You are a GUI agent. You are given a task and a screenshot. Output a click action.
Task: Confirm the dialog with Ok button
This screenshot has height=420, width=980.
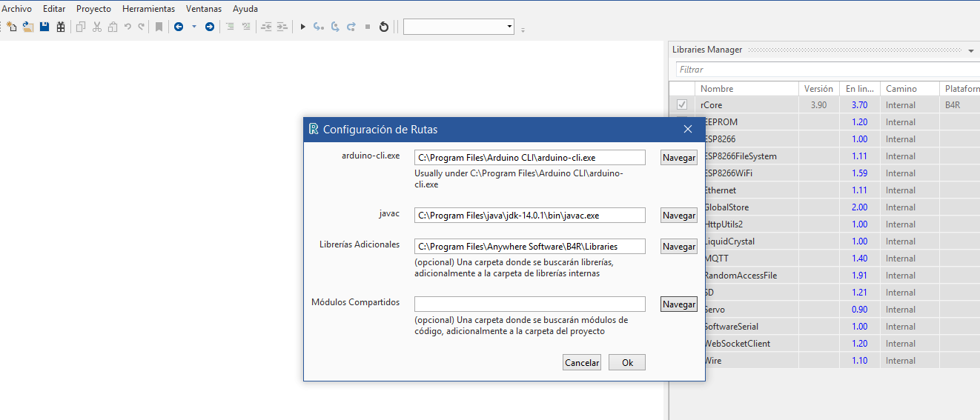pyautogui.click(x=627, y=363)
